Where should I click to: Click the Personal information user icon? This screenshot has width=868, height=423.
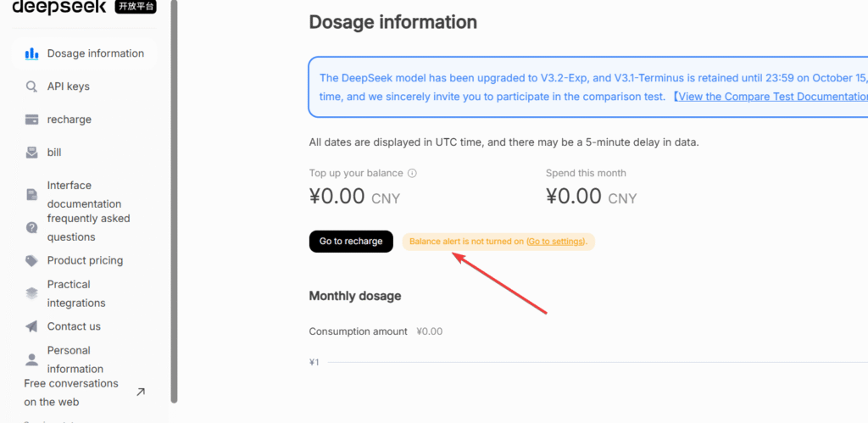32,359
